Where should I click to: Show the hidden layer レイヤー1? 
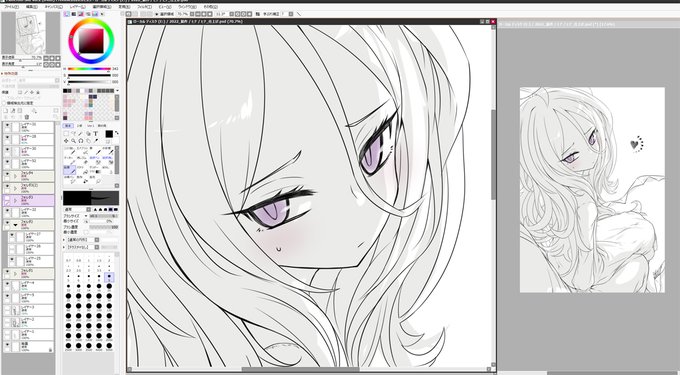coord(7,332)
